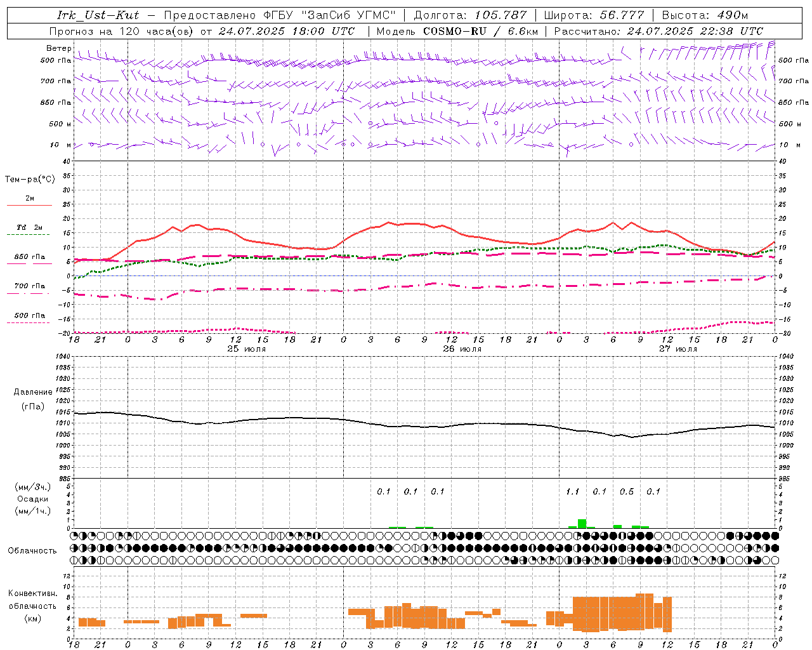Click the longitude value 105.787
812x650 pixels.
(501, 15)
